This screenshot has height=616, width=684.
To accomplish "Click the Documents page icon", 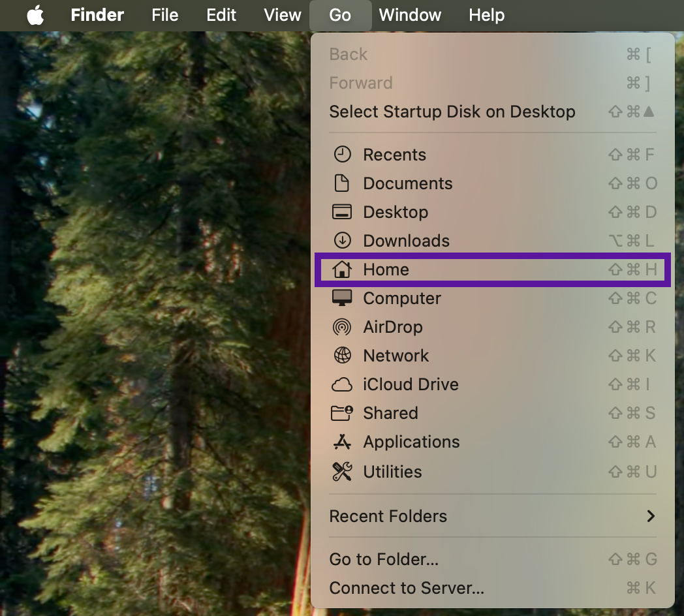I will coord(342,183).
